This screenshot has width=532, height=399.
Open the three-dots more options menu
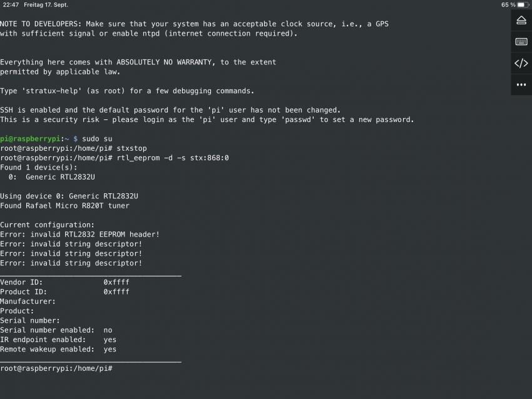(521, 85)
